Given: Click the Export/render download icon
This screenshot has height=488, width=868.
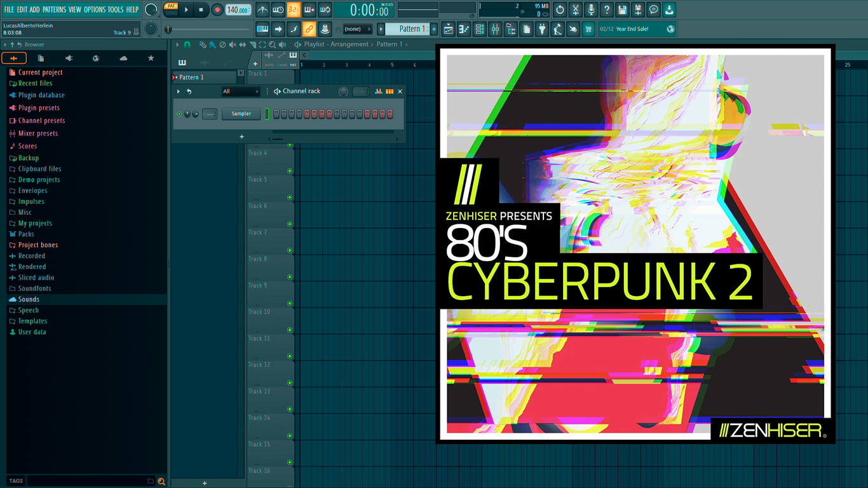Looking at the screenshot, I should point(669,10).
